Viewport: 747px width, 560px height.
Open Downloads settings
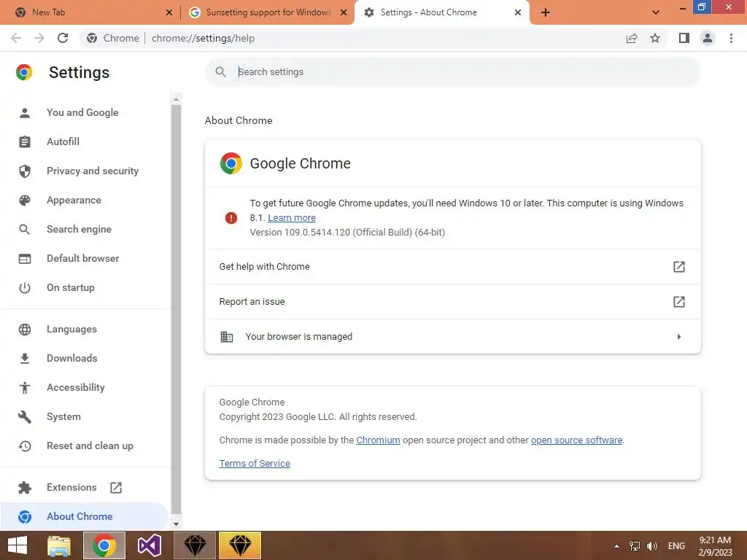(x=72, y=358)
